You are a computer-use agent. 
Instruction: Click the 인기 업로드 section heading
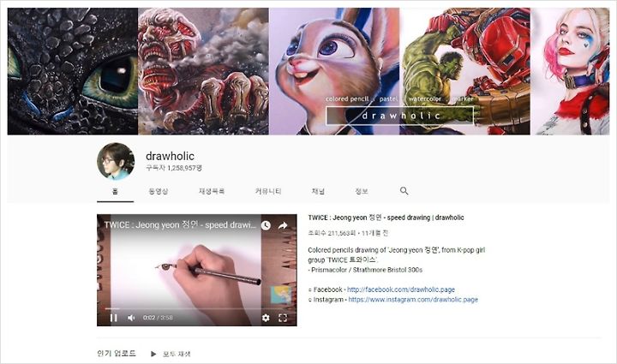point(117,354)
